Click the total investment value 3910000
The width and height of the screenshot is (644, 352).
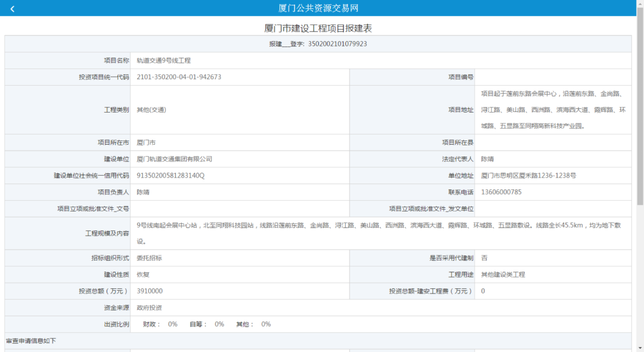pyautogui.click(x=150, y=291)
